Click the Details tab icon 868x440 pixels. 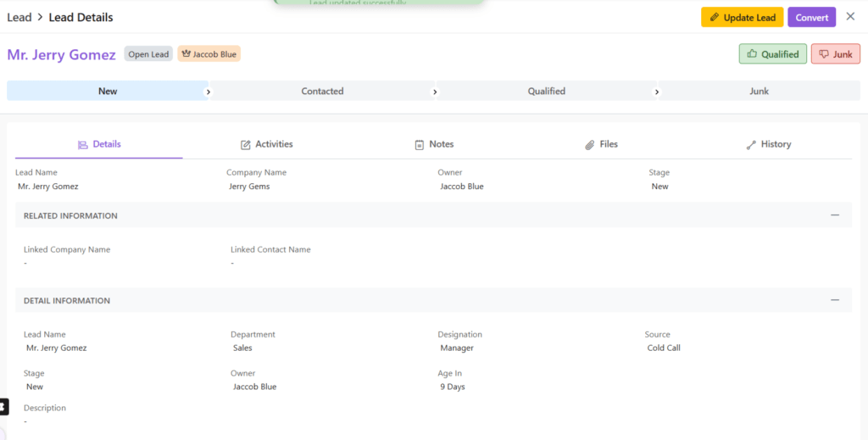pyautogui.click(x=83, y=145)
